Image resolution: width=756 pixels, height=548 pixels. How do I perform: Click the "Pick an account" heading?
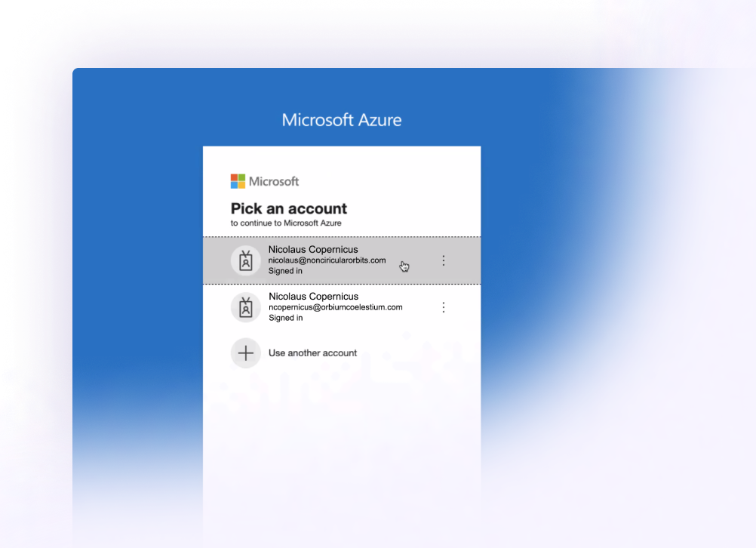[x=288, y=208]
